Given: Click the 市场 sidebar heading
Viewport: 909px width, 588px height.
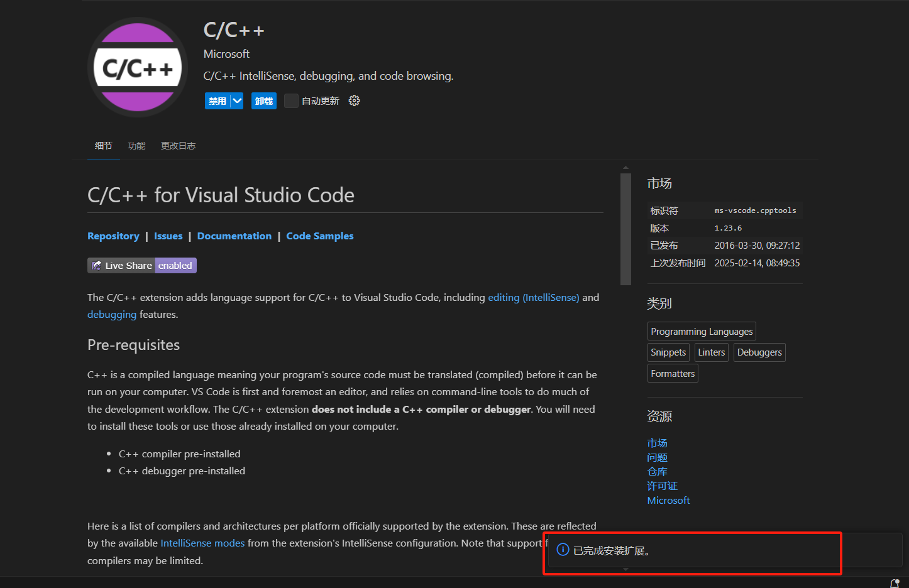Looking at the screenshot, I should tap(659, 183).
